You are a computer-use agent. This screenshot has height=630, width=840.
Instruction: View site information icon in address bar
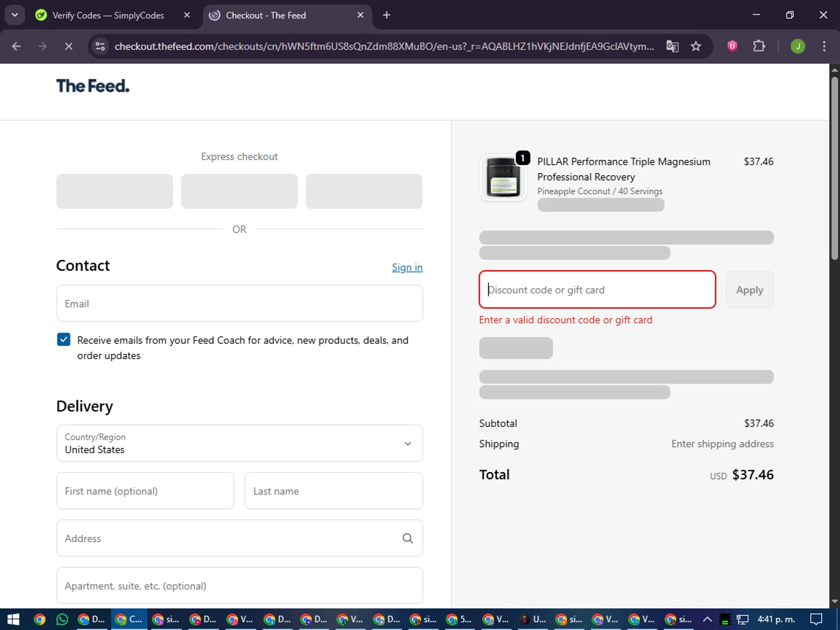click(100, 46)
